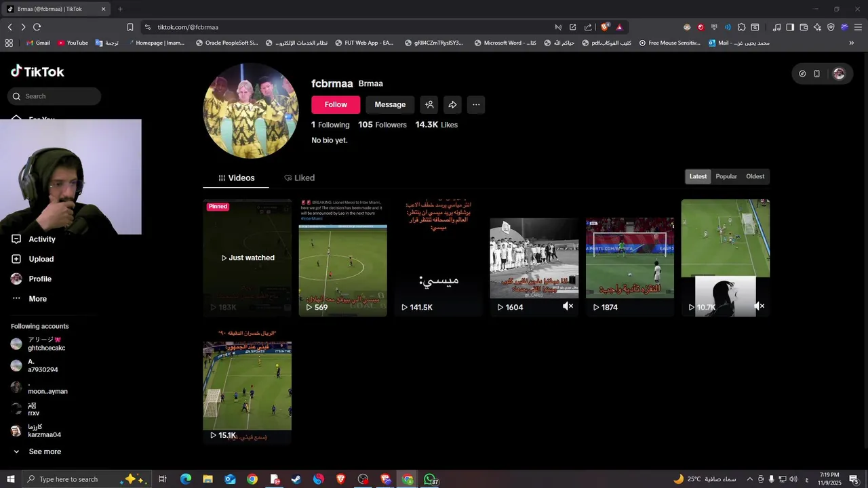Unmute the 1604 views video
Image resolution: width=868 pixels, height=488 pixels.
(568, 306)
